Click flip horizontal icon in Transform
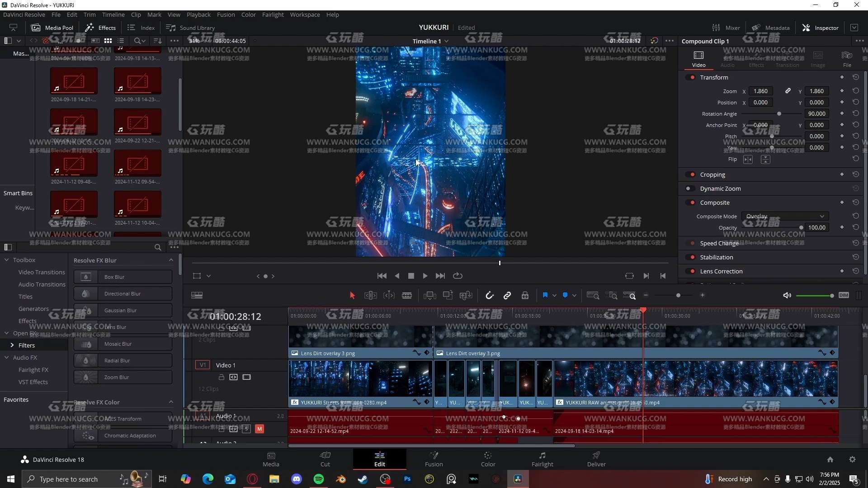Screen dimensions: 868x488 [x=748, y=160]
